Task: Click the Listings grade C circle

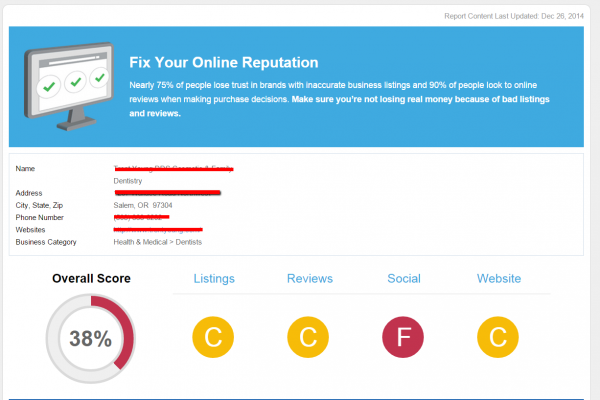Action: [213, 337]
